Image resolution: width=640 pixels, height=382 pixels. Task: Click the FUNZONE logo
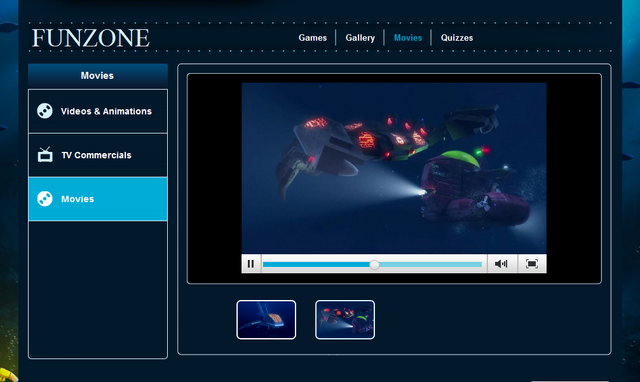point(91,38)
